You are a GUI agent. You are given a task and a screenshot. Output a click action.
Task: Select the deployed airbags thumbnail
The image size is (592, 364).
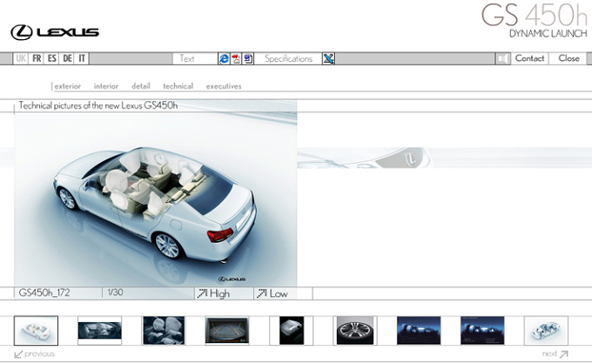click(x=164, y=331)
